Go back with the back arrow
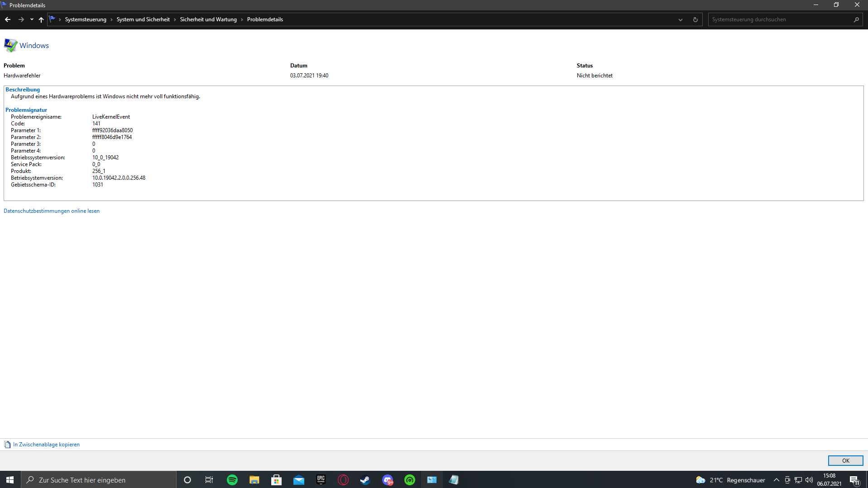The height and width of the screenshot is (488, 868). [8, 19]
